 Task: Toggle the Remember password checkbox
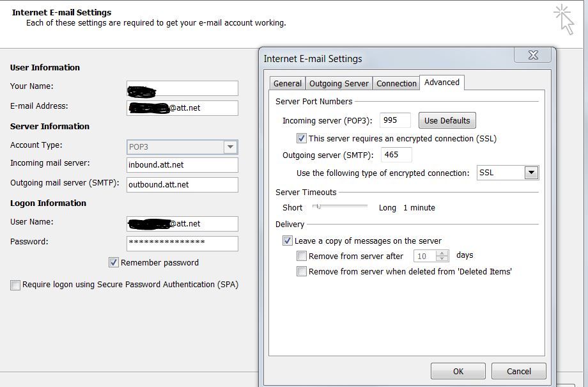point(114,262)
